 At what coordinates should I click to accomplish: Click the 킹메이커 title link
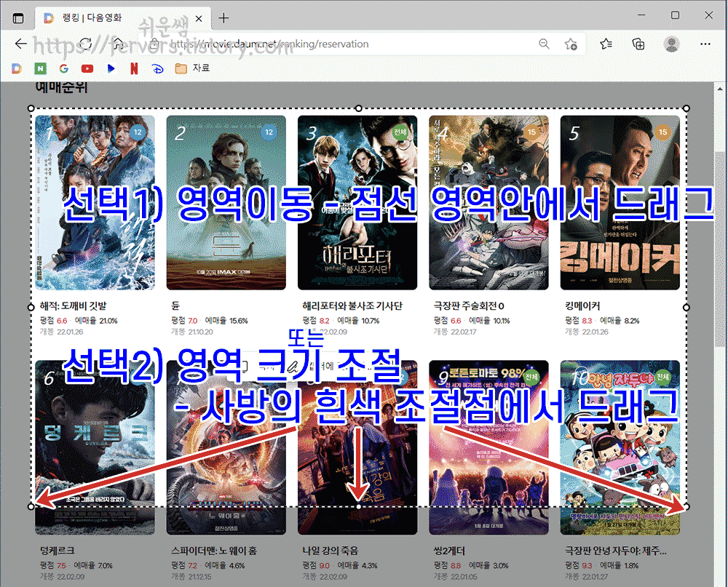point(582,306)
